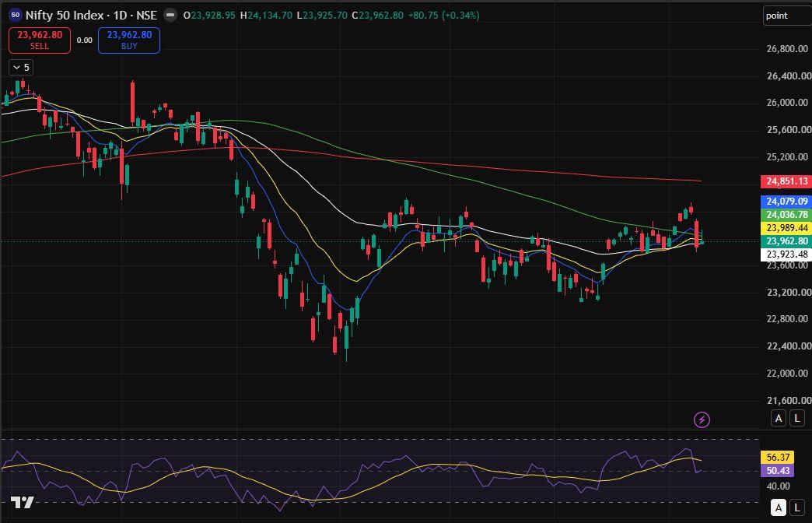Click the 22,000.00 price axis label

pos(787,374)
